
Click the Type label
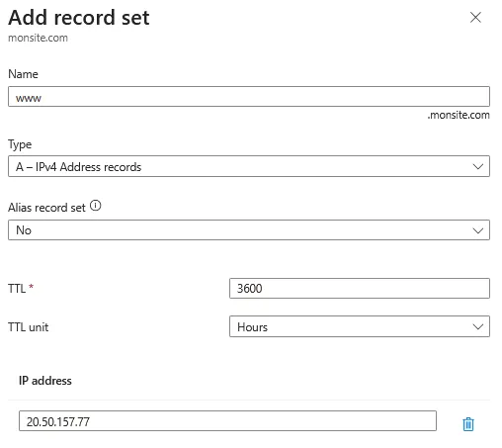(20, 144)
